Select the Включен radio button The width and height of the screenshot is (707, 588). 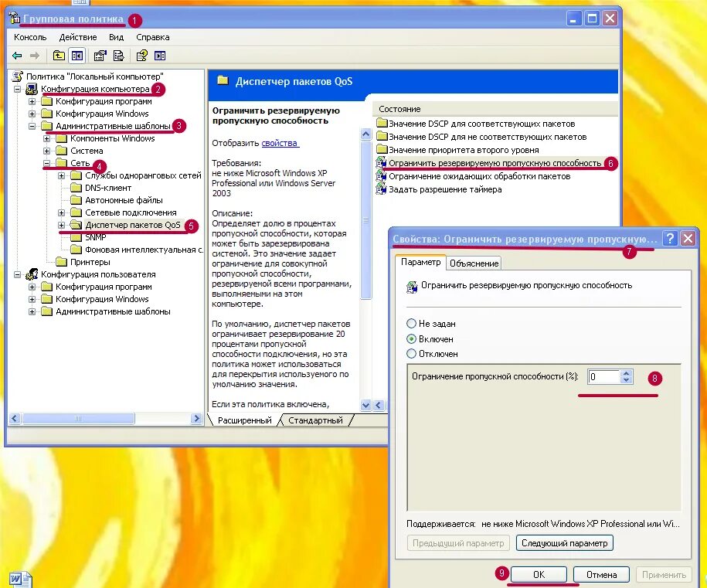point(411,338)
